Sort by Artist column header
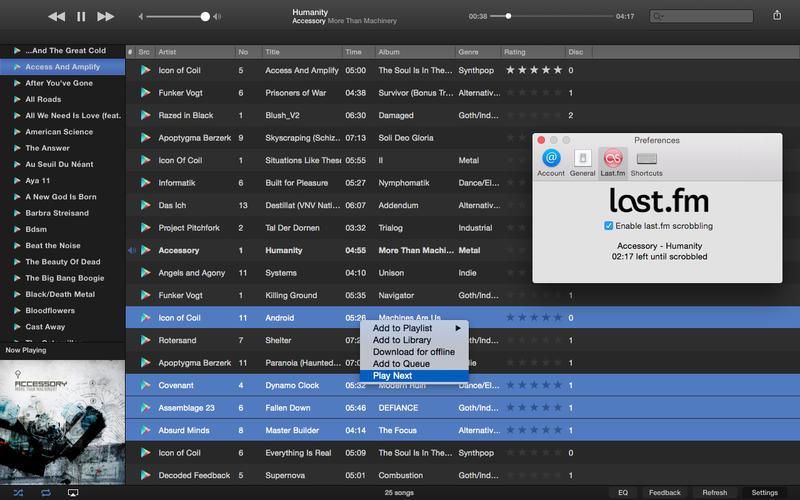Viewport: 800px width, 500px height. coord(195,52)
